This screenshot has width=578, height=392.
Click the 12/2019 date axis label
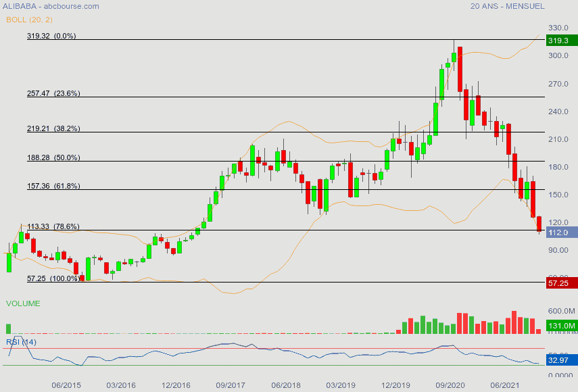(x=395, y=385)
